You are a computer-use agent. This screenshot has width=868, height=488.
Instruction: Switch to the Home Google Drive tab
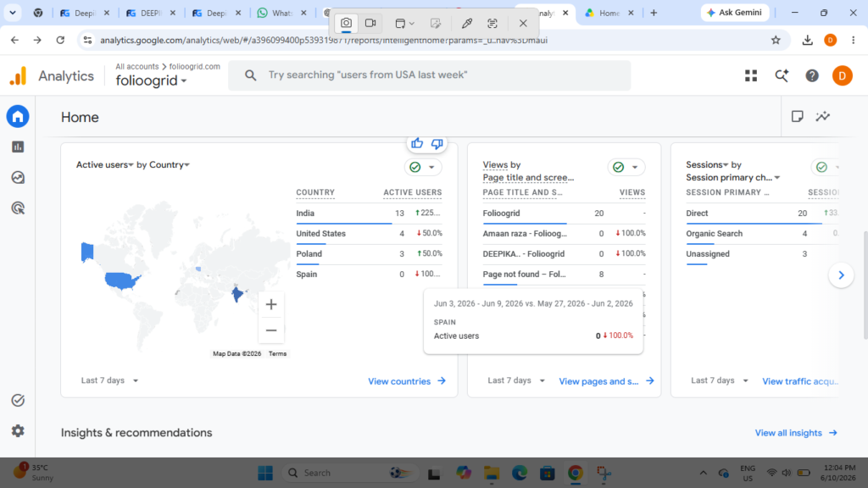(609, 13)
